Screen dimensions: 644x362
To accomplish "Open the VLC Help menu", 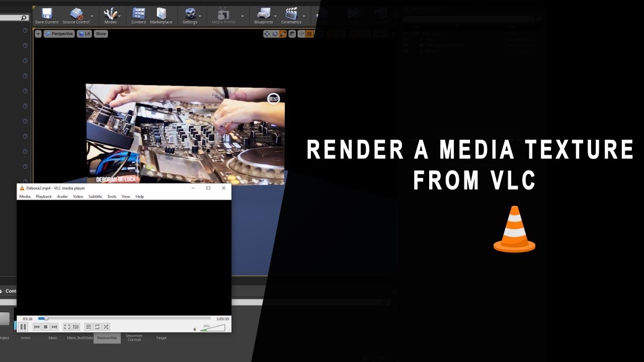I will (140, 197).
